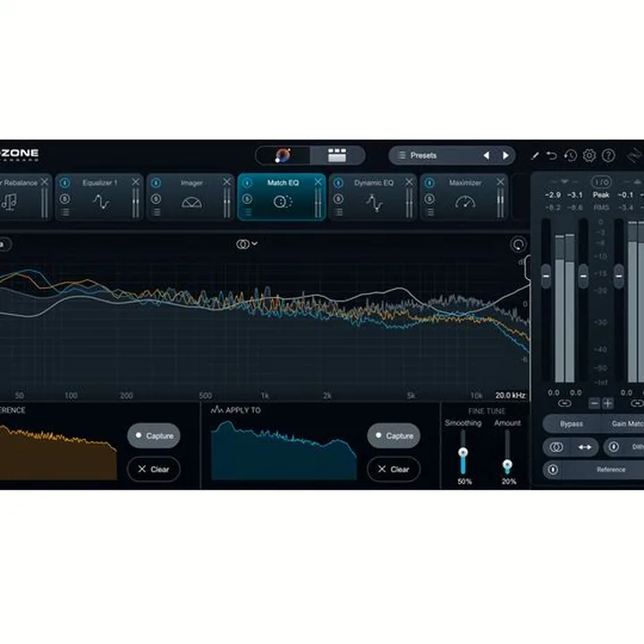644x644 pixels.
Task: Toggle power on Match EQ module
Action: click(247, 182)
